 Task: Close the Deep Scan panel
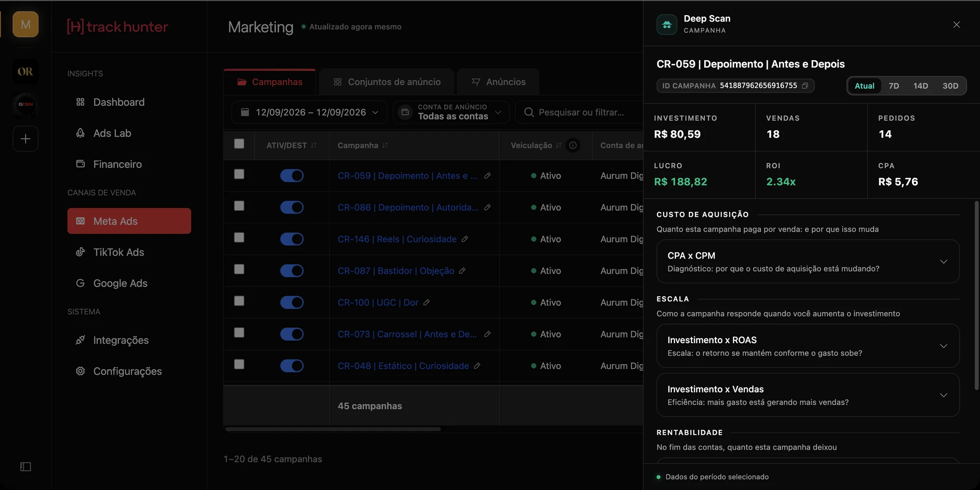[956, 24]
